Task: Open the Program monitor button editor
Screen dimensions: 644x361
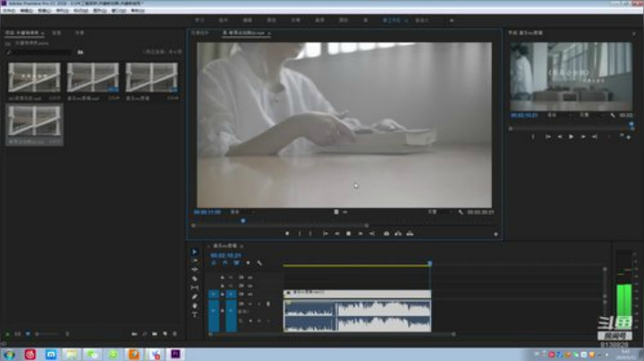Action: click(x=629, y=138)
